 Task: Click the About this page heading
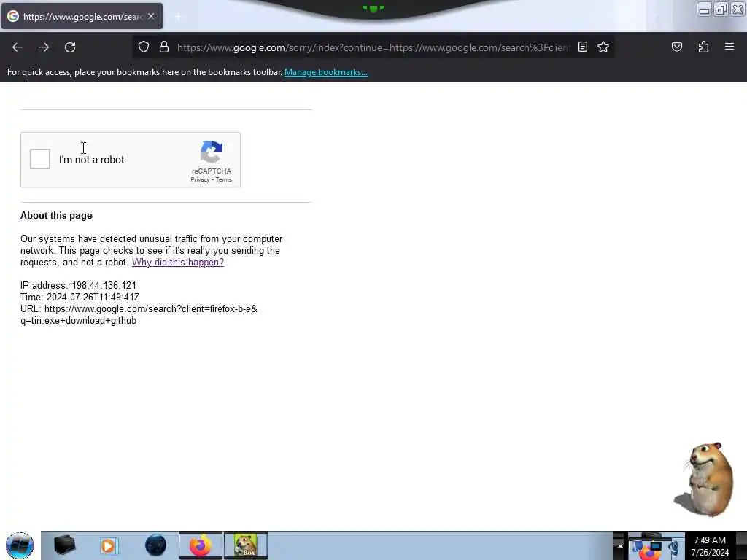pyautogui.click(x=56, y=215)
